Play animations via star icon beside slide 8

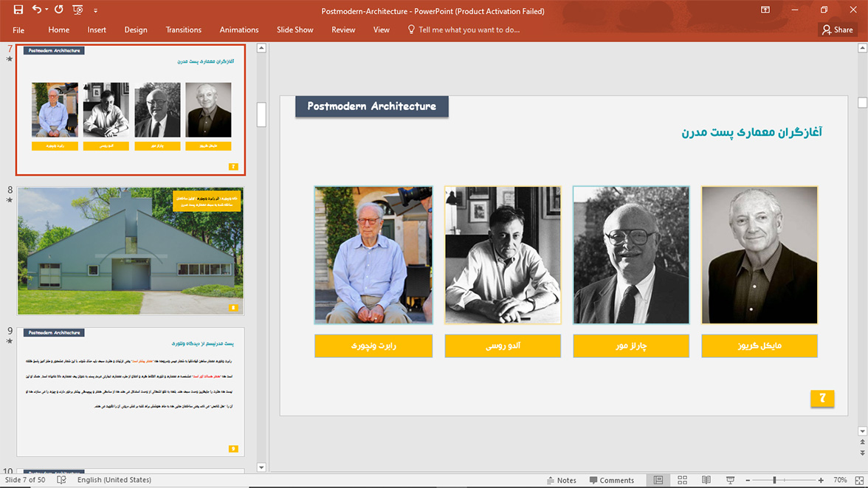point(10,200)
